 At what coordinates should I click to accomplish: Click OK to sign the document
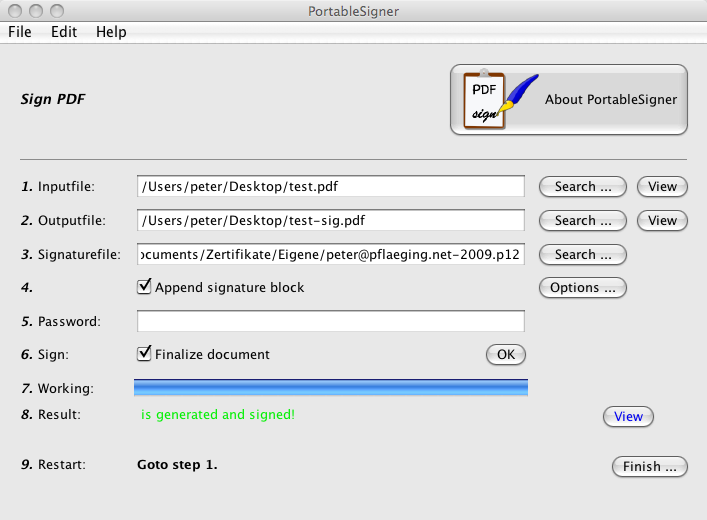coord(506,354)
